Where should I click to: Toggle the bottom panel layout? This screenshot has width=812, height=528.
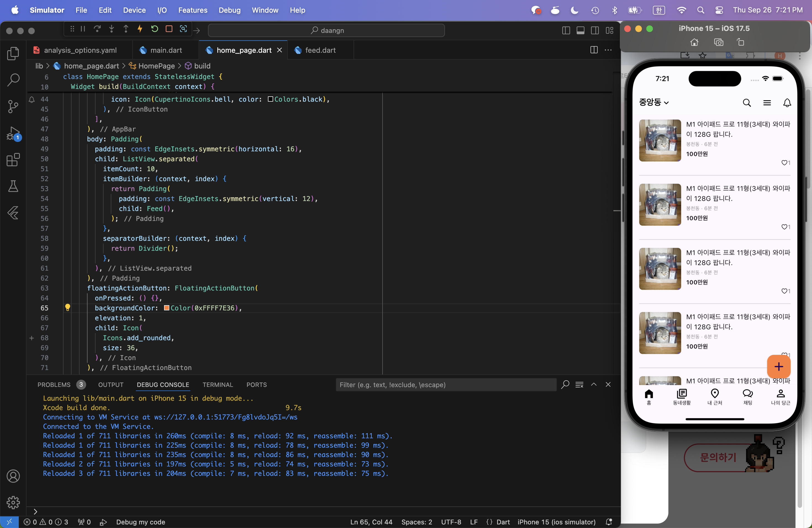580,30
